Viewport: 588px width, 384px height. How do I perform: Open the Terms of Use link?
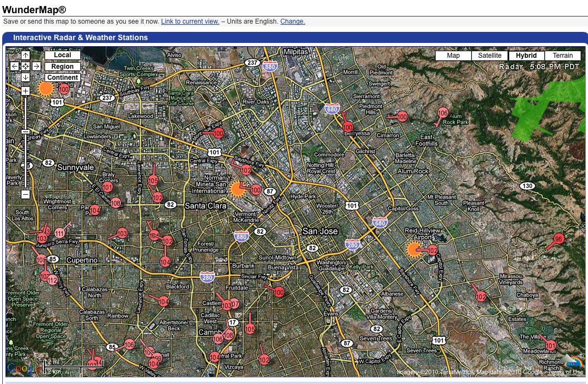(x=565, y=372)
